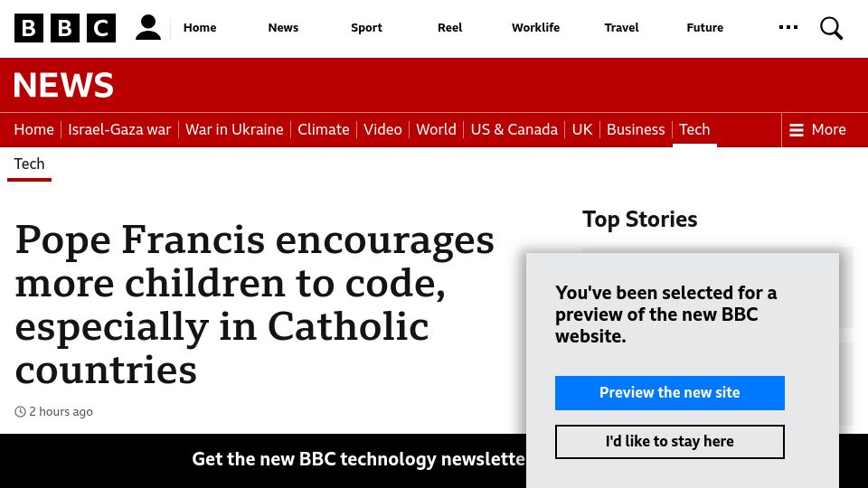Click the 2 hours ago timestamp
Image resolution: width=868 pixels, height=488 pixels.
(53, 412)
